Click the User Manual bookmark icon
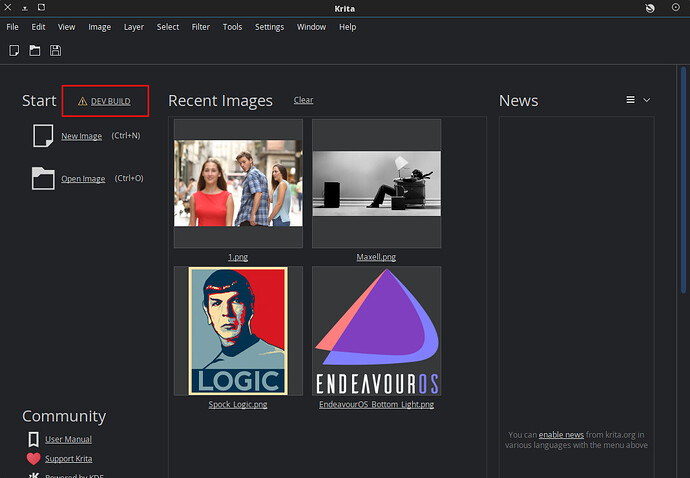 point(33,439)
